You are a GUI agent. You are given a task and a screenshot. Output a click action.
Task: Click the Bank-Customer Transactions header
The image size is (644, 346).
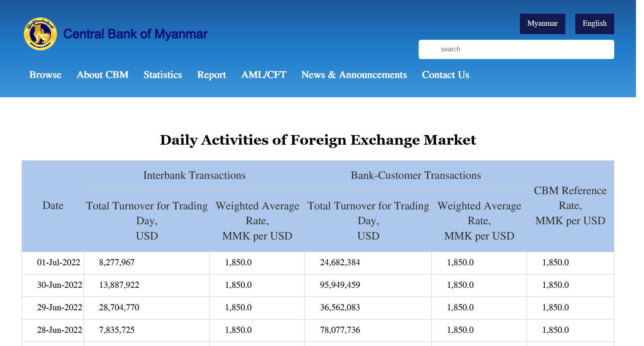[415, 176]
